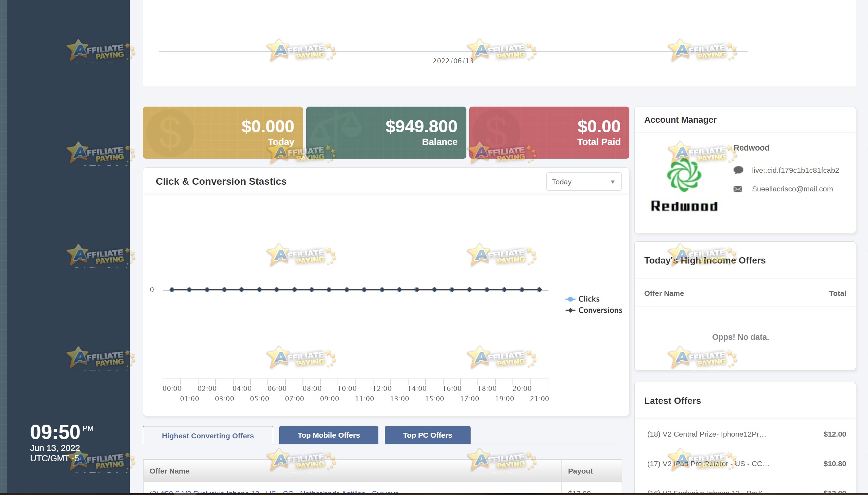Click the dropdown arrow in the Today selector
The image size is (868, 495).
pos(612,182)
